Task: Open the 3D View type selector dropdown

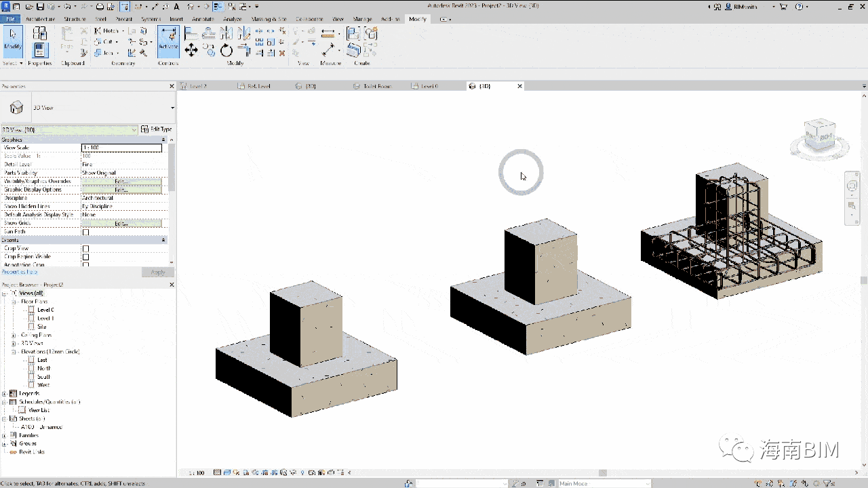Action: tap(172, 108)
